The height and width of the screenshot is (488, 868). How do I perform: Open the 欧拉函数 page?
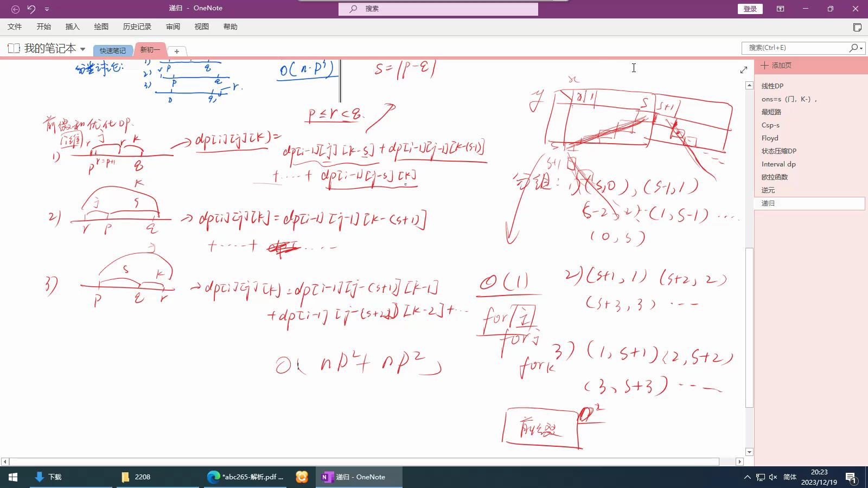[775, 177]
